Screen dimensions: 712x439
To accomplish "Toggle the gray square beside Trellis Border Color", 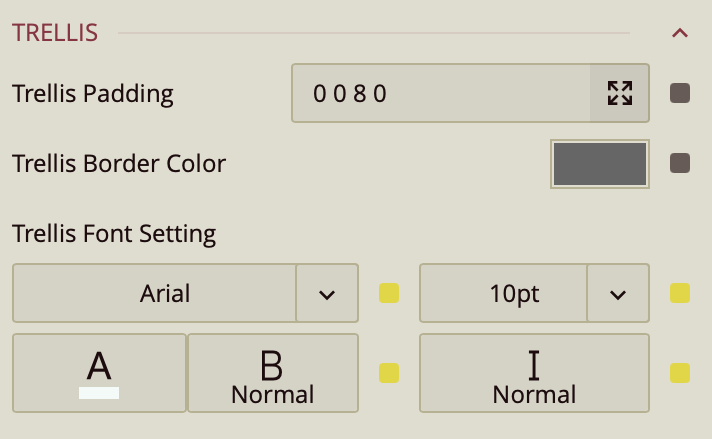I will click(680, 163).
